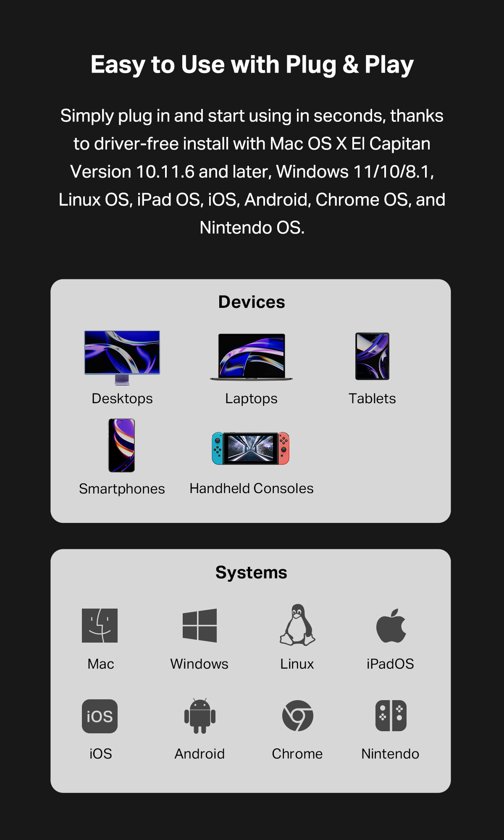The width and height of the screenshot is (504, 840).
Task: Click the Windows label text
Action: 199,664
